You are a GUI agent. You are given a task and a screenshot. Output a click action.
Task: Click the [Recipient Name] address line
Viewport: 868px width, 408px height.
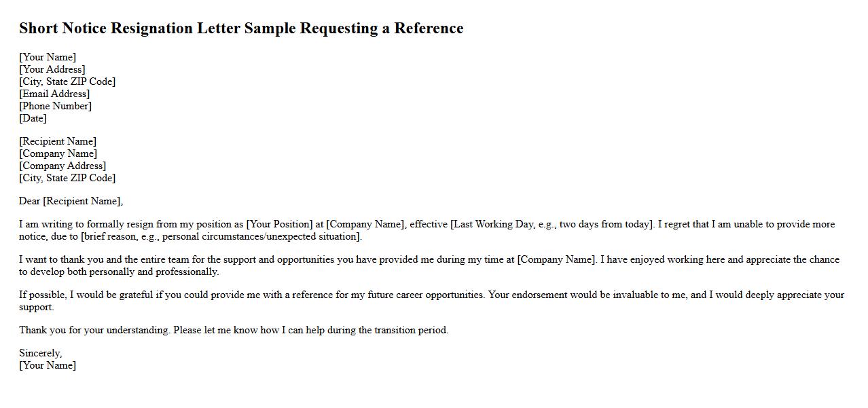[58, 141]
